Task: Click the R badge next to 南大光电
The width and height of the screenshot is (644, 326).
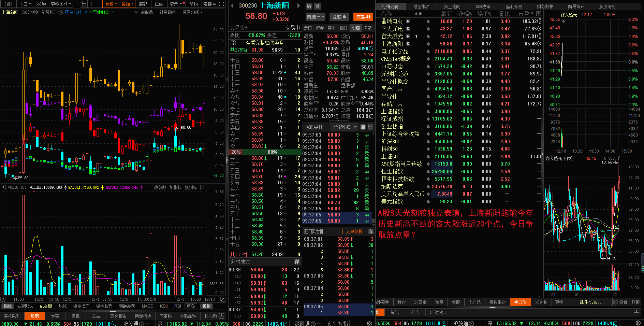Action: 408,29
